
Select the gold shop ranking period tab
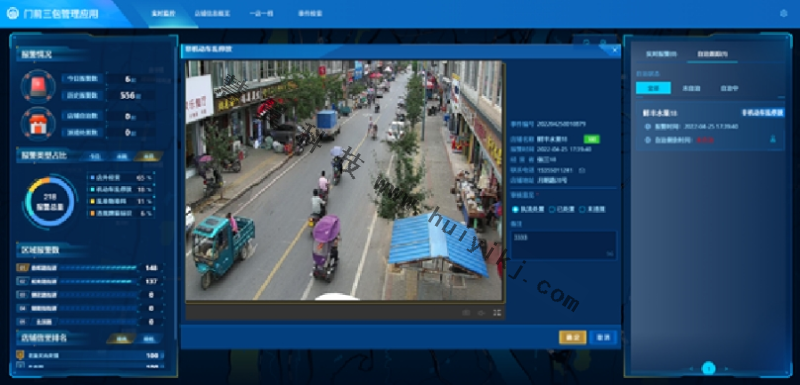coord(121,339)
